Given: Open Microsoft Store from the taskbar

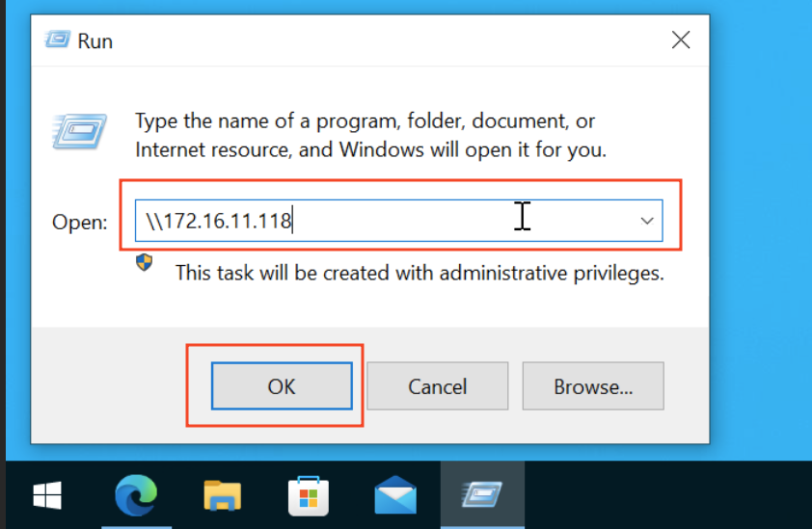Looking at the screenshot, I should click(x=309, y=496).
